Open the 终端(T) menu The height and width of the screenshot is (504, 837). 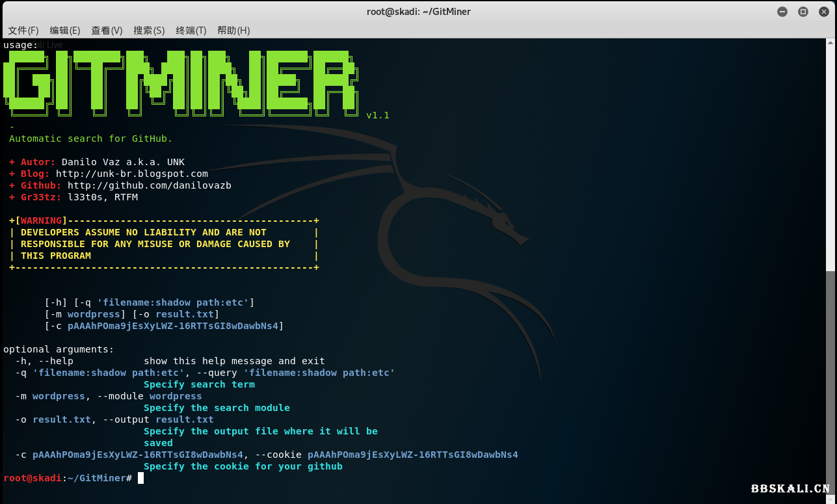click(191, 31)
